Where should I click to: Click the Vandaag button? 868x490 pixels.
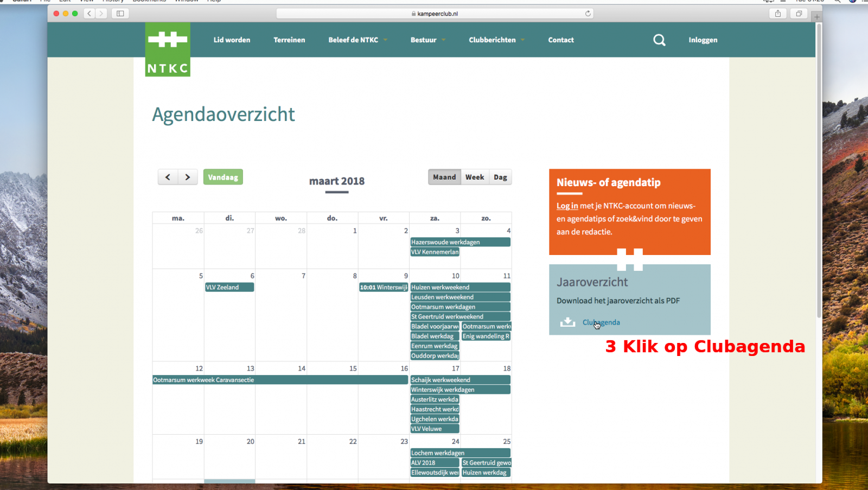[x=223, y=177]
